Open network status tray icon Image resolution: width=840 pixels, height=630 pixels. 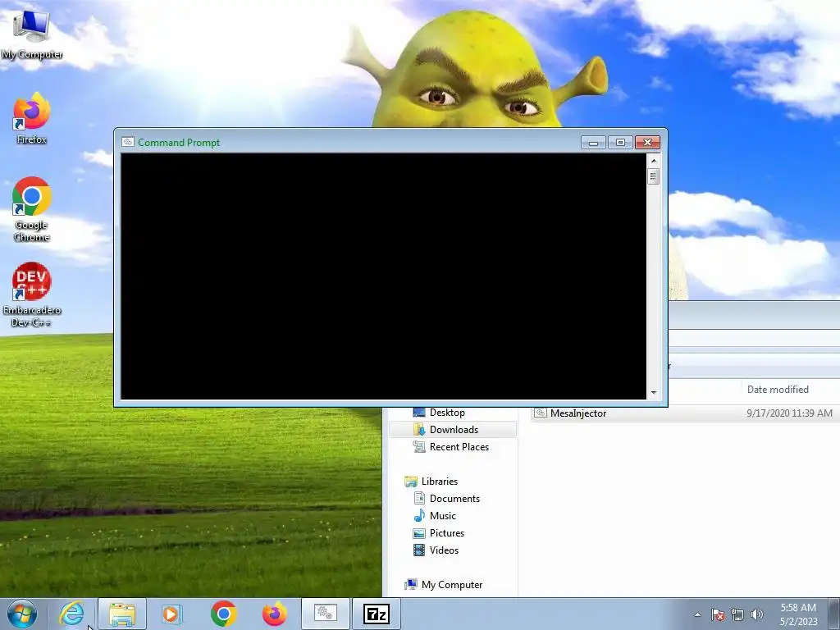pyautogui.click(x=737, y=614)
